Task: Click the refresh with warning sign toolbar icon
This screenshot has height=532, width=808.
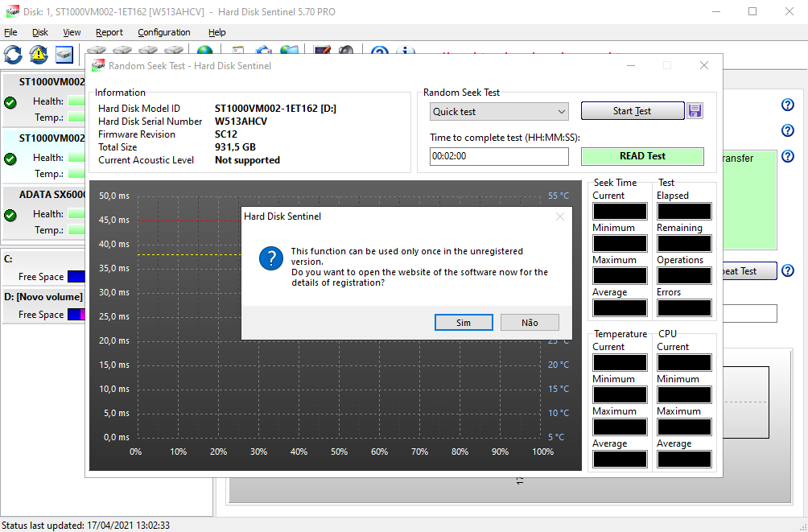Action: click(39, 55)
